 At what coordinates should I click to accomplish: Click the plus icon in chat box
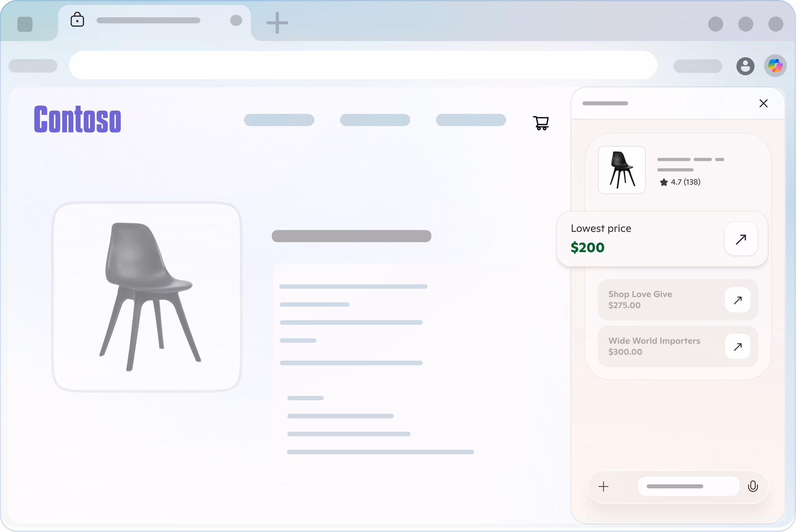tap(604, 486)
